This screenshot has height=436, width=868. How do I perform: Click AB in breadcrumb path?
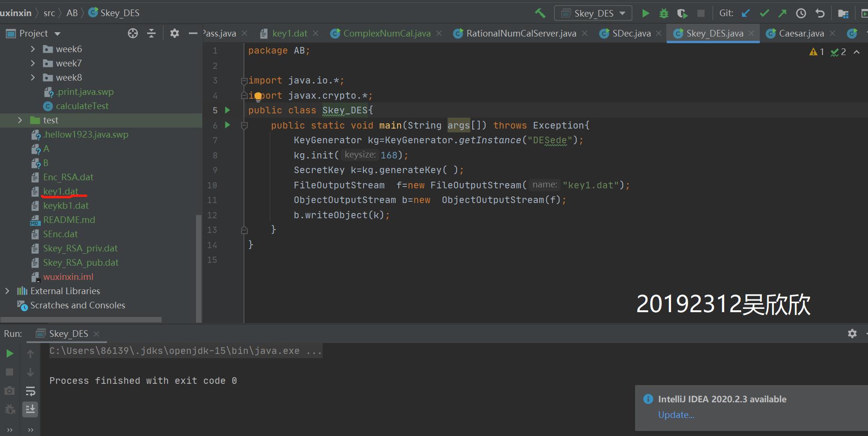click(72, 13)
